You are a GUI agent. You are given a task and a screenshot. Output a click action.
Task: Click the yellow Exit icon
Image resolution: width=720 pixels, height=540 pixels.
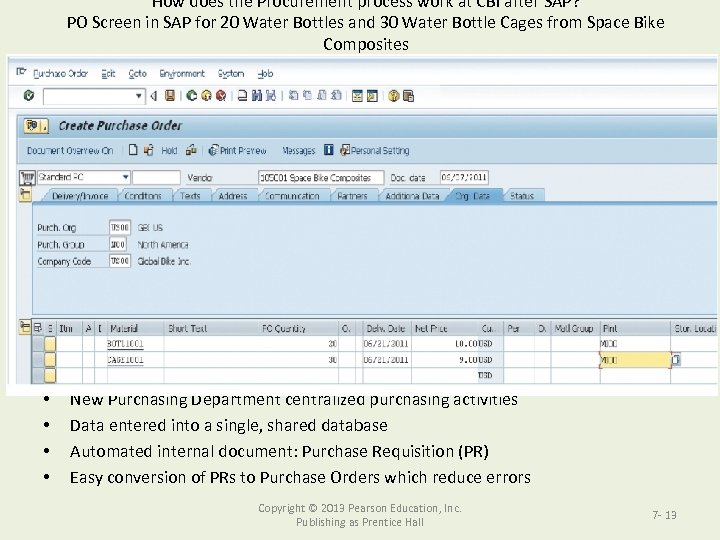click(x=206, y=96)
